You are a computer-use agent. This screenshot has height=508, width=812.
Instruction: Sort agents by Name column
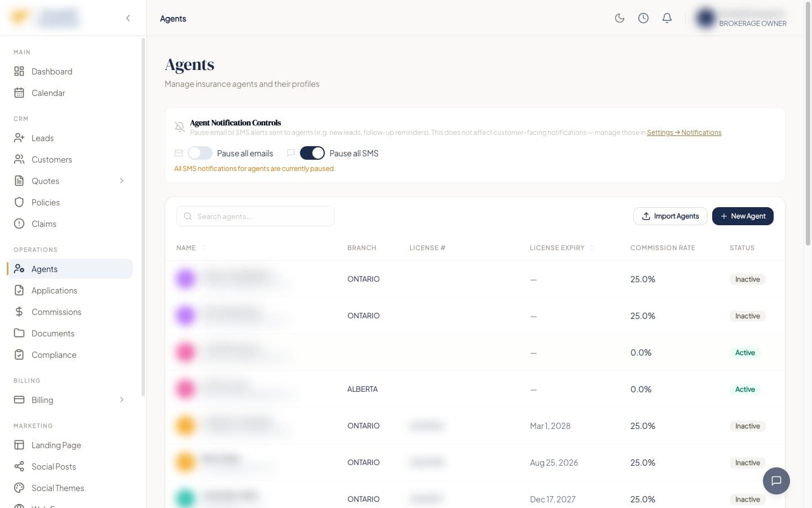coord(191,248)
